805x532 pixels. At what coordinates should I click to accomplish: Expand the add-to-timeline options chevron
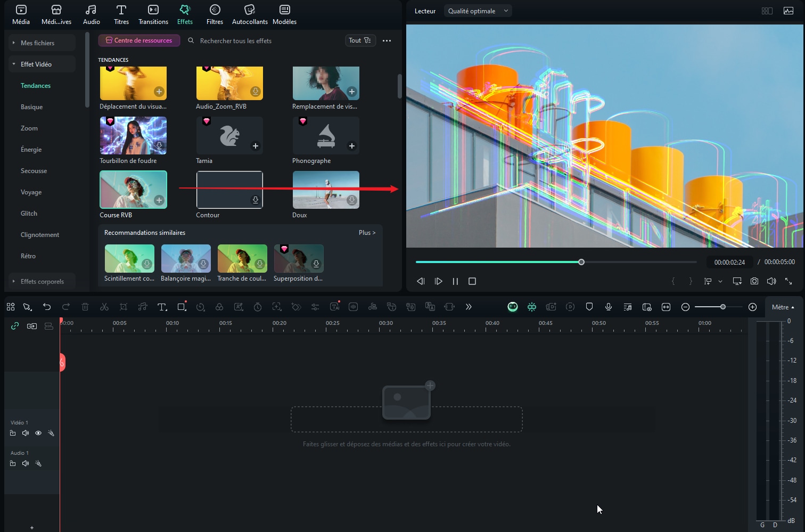[720, 281]
